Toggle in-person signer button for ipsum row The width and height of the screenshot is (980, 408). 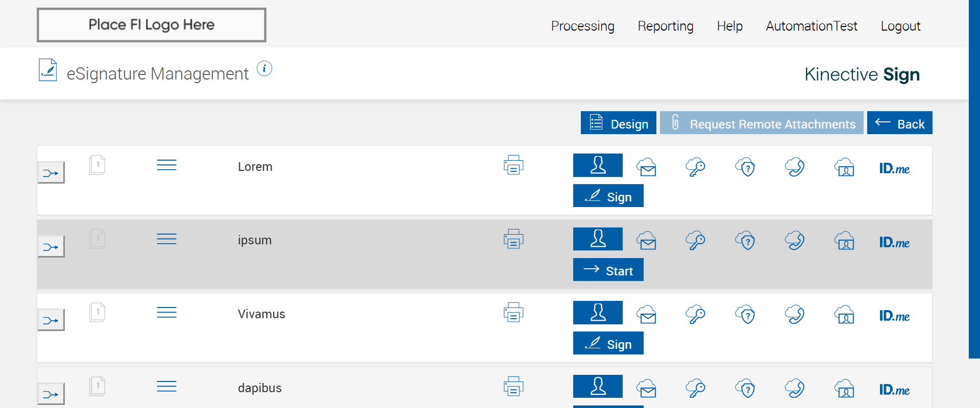point(598,239)
